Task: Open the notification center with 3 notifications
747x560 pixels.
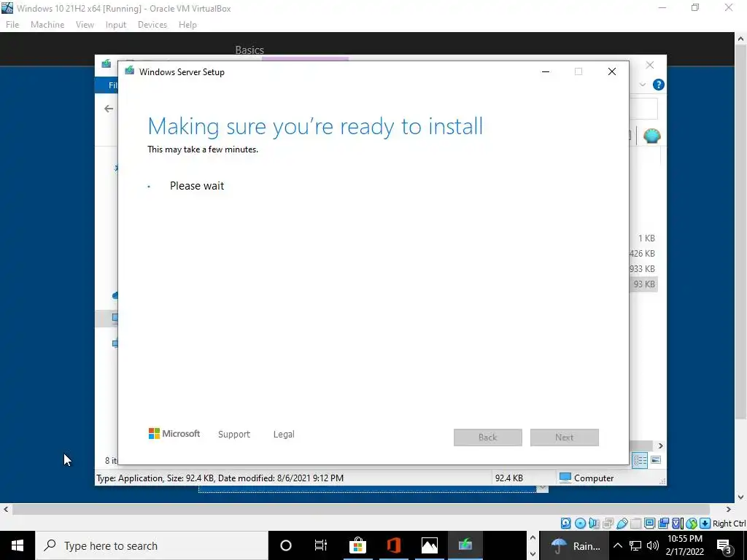Action: point(724,545)
